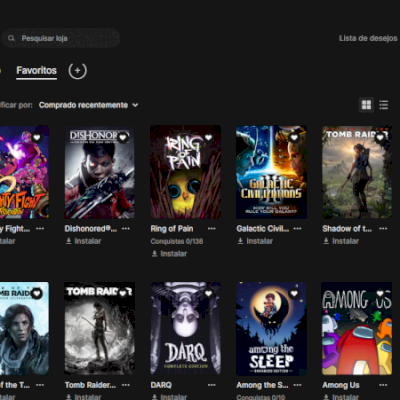Open three-dot menu for Among the S...
This screenshot has width=400, height=400.
(297, 385)
